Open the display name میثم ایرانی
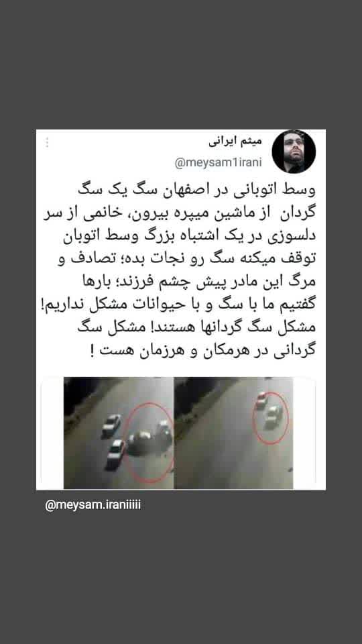 click(235, 142)
